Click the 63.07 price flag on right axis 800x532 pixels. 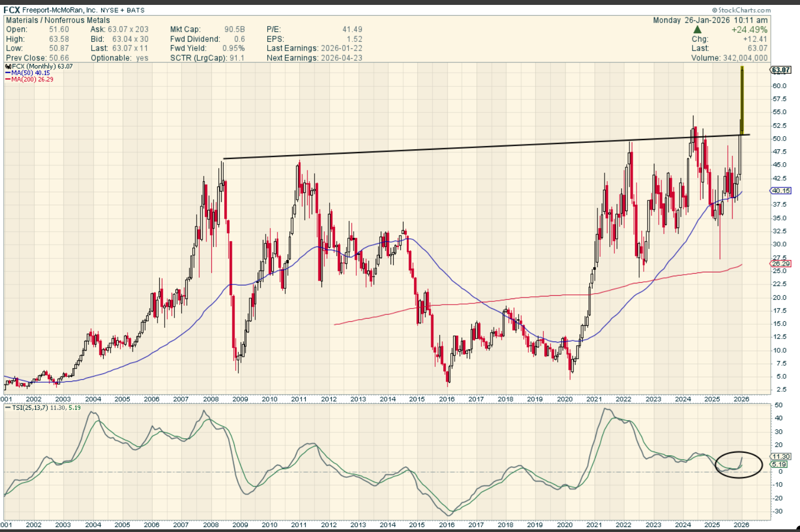780,70
